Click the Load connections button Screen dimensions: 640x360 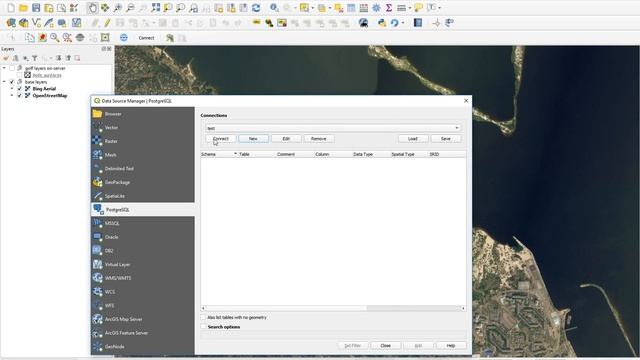point(413,139)
